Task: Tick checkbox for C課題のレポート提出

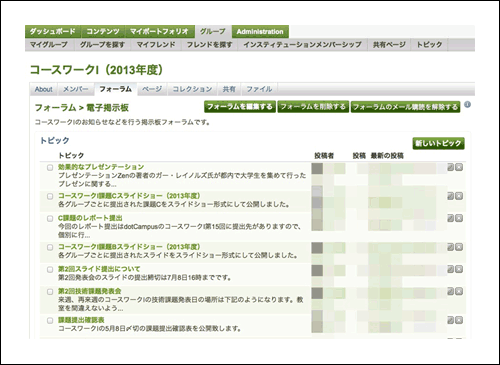Action: [x=50, y=218]
